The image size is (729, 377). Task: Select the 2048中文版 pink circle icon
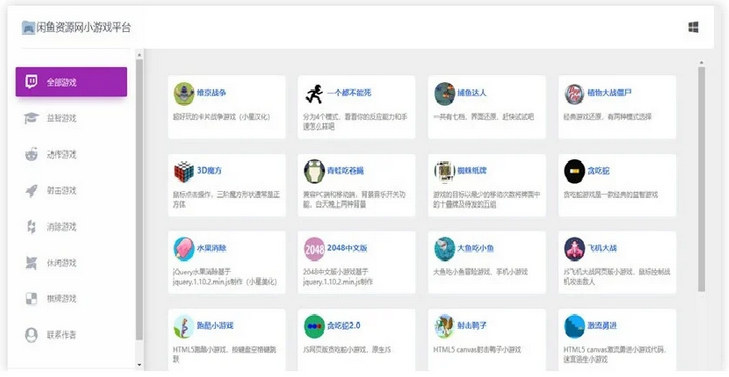pyautogui.click(x=314, y=249)
